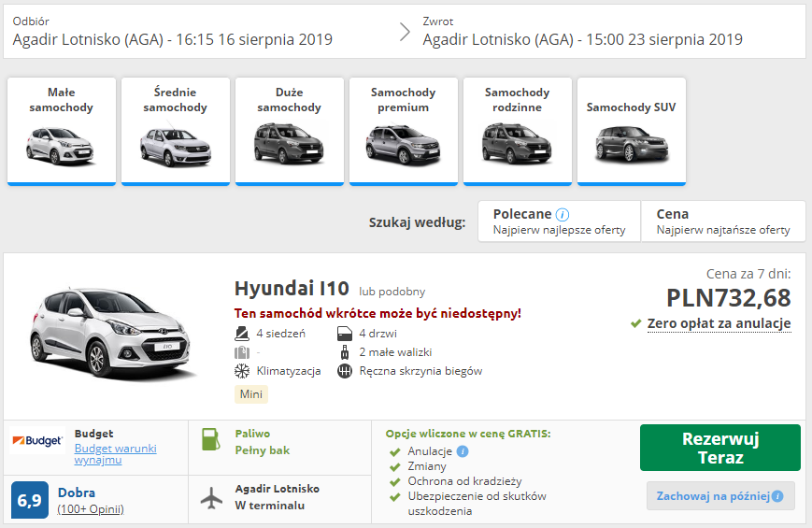Click the warning Ten samochód wkrótce może być niedostępny
Viewport: 812px width, 528px height.
(378, 313)
